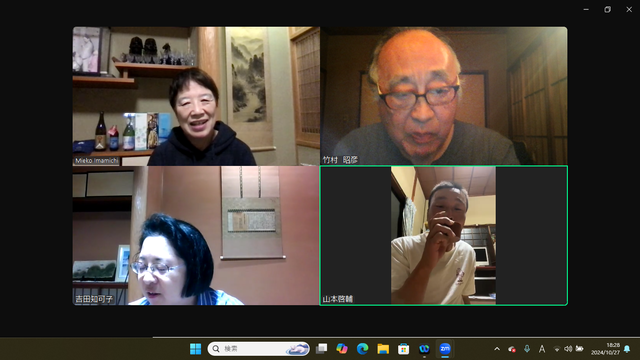Screen dimensions: 640x360
Task: Click the 吉田知可子 name label
Action: tap(94, 299)
